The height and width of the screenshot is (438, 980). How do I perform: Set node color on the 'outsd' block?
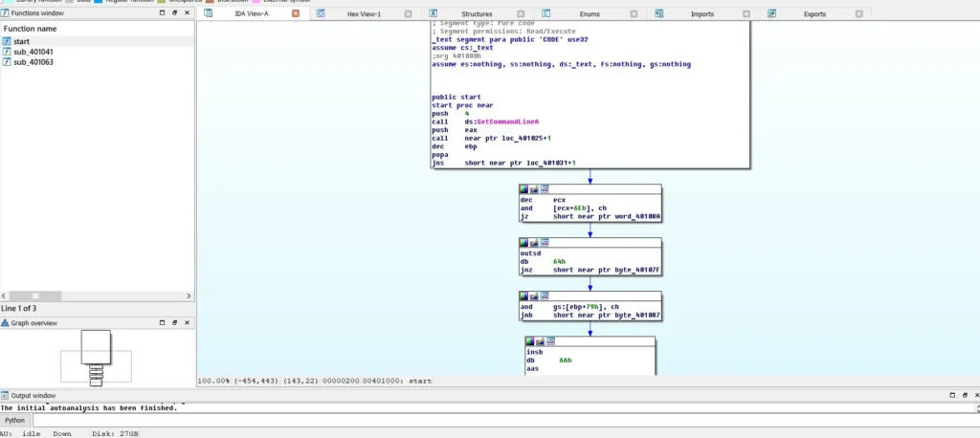(524, 243)
